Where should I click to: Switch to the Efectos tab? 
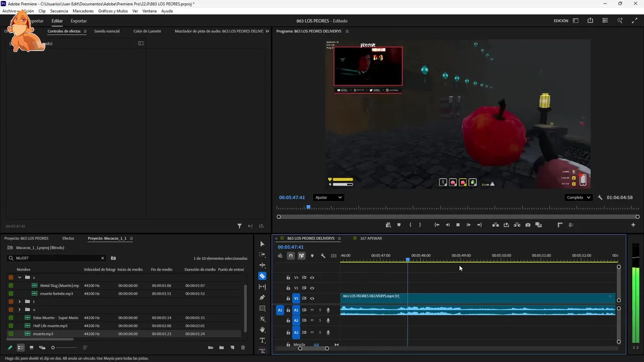pos(68,238)
